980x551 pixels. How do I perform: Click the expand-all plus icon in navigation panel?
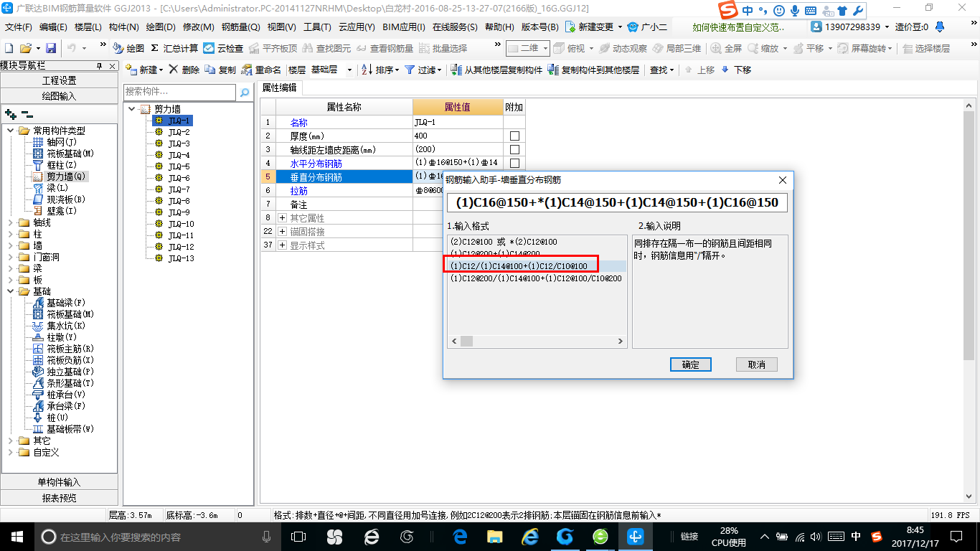click(x=10, y=114)
